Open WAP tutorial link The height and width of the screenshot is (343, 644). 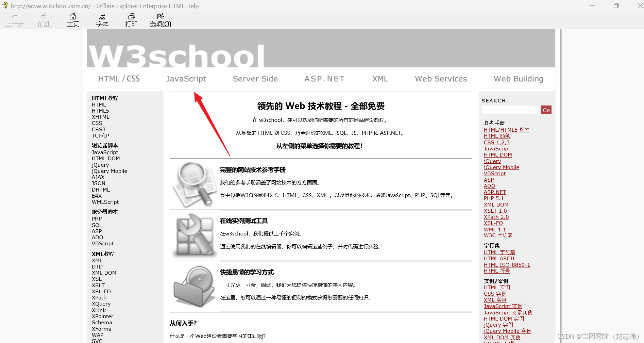[x=98, y=335]
